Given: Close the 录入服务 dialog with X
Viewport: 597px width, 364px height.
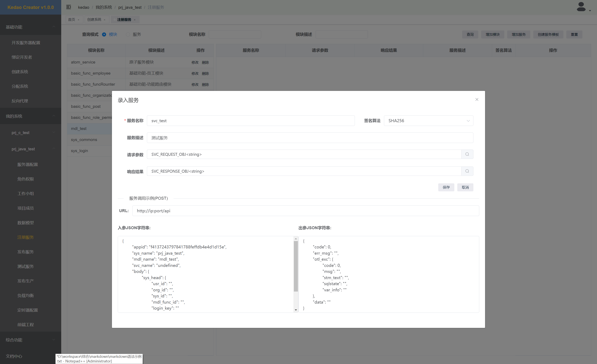Looking at the screenshot, I should [477, 99].
